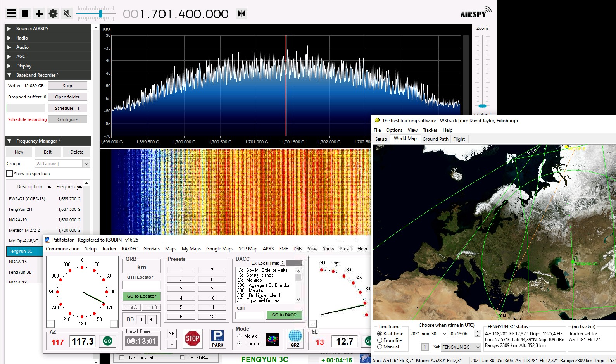Click the PARK antenna icon
The height and width of the screenshot is (364, 616).
217,339
